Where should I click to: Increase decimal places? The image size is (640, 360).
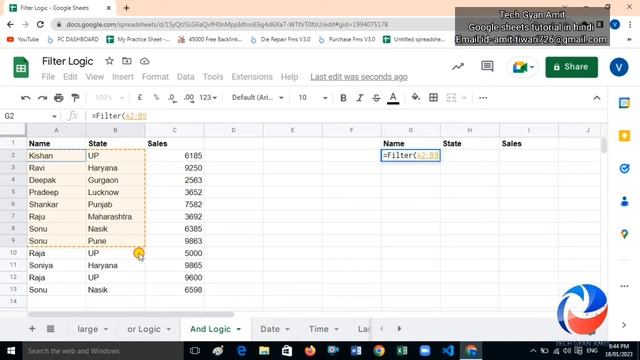[x=189, y=98]
